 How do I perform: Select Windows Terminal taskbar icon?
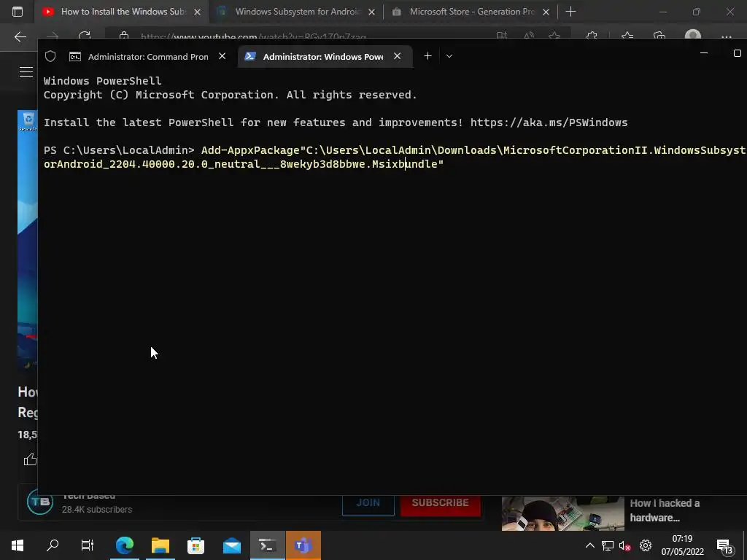point(267,545)
